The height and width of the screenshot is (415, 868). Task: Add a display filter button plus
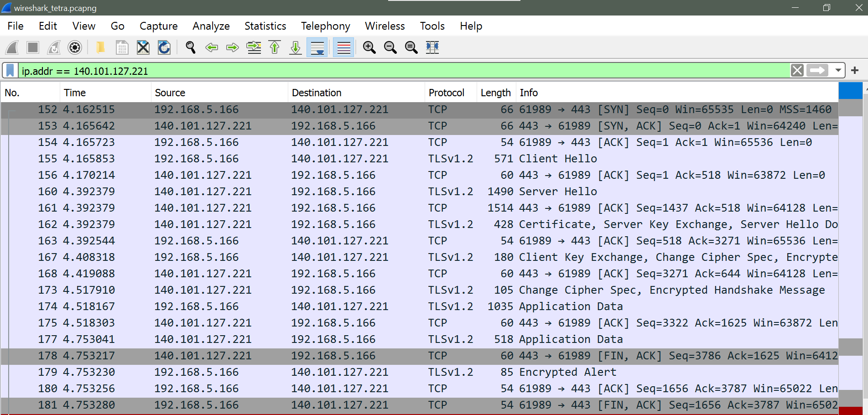click(x=855, y=71)
